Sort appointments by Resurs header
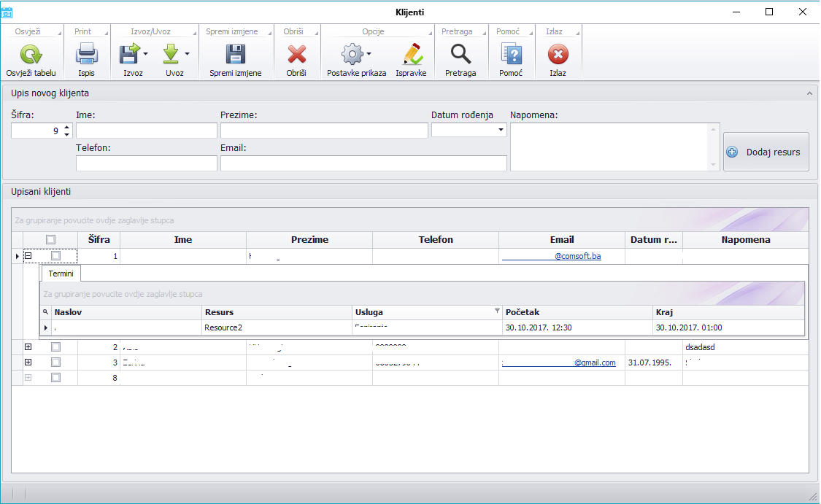 click(x=277, y=312)
